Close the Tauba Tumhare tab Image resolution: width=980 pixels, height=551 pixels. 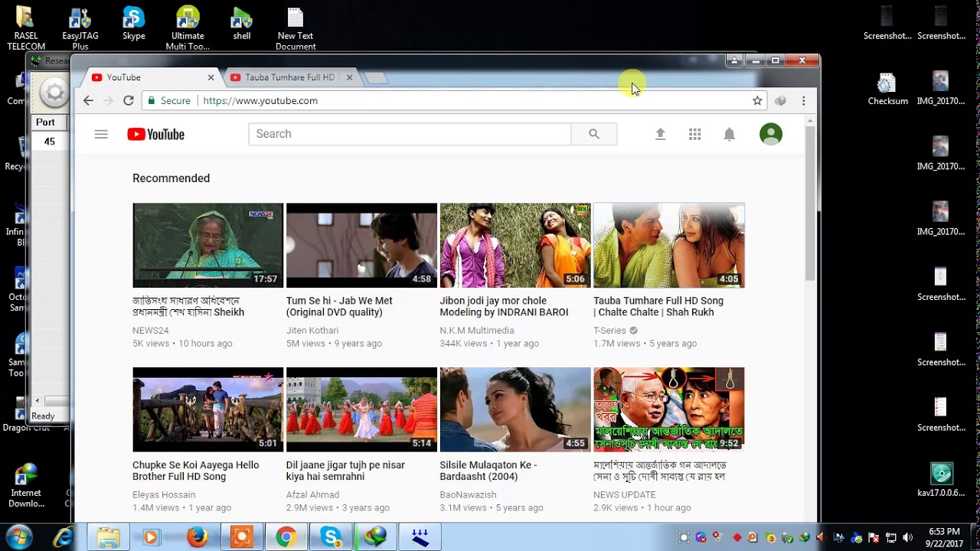click(x=349, y=77)
